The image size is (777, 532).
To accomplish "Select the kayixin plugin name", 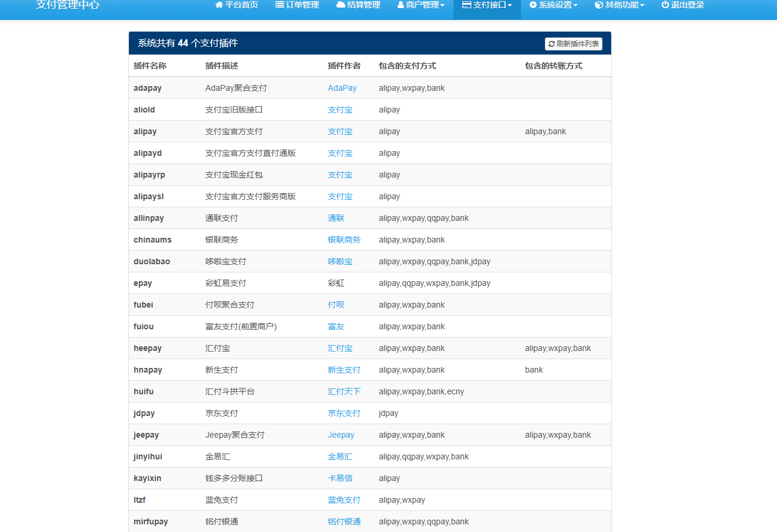I will click(147, 478).
